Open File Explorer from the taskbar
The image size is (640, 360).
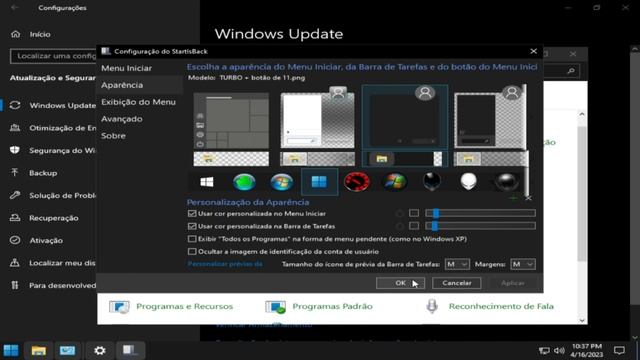pos(39,350)
